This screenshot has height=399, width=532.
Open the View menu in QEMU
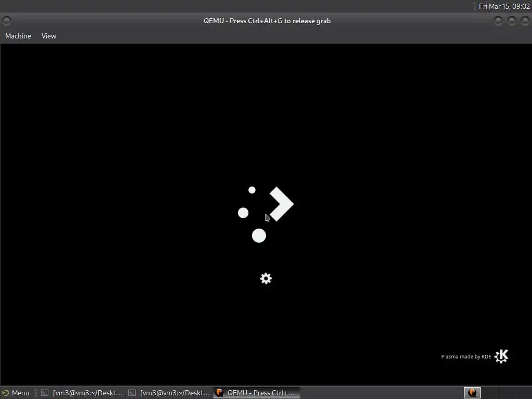click(x=49, y=36)
